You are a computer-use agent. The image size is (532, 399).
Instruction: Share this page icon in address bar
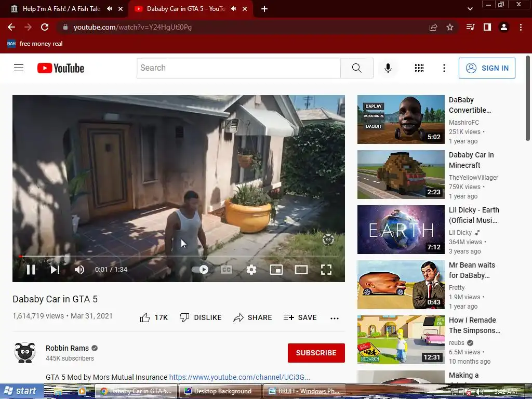pyautogui.click(x=433, y=27)
